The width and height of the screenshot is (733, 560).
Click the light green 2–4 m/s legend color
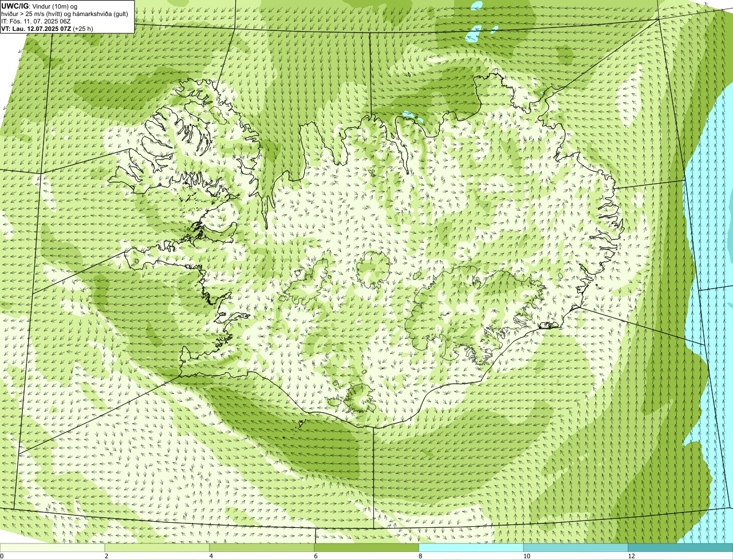(x=158, y=548)
